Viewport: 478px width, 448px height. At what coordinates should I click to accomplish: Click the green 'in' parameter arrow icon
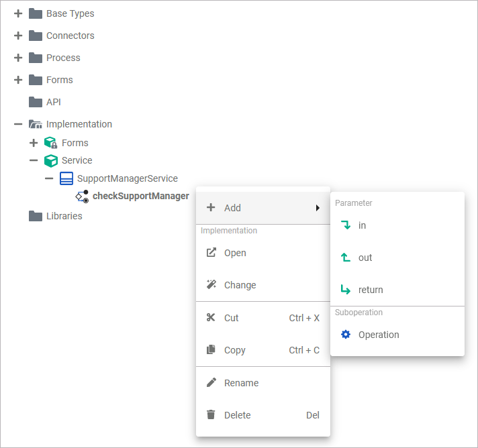click(x=346, y=225)
